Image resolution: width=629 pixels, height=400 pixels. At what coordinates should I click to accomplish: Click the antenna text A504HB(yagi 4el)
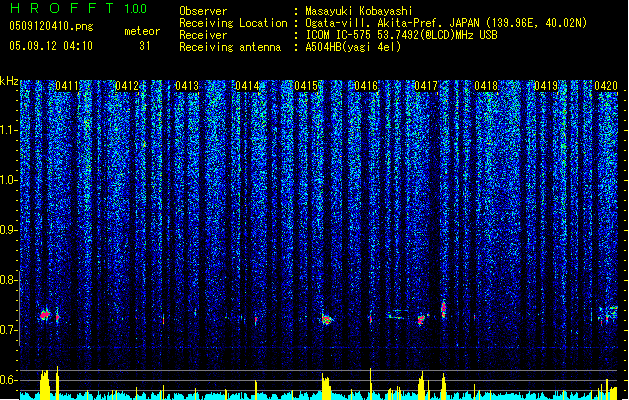(353, 47)
